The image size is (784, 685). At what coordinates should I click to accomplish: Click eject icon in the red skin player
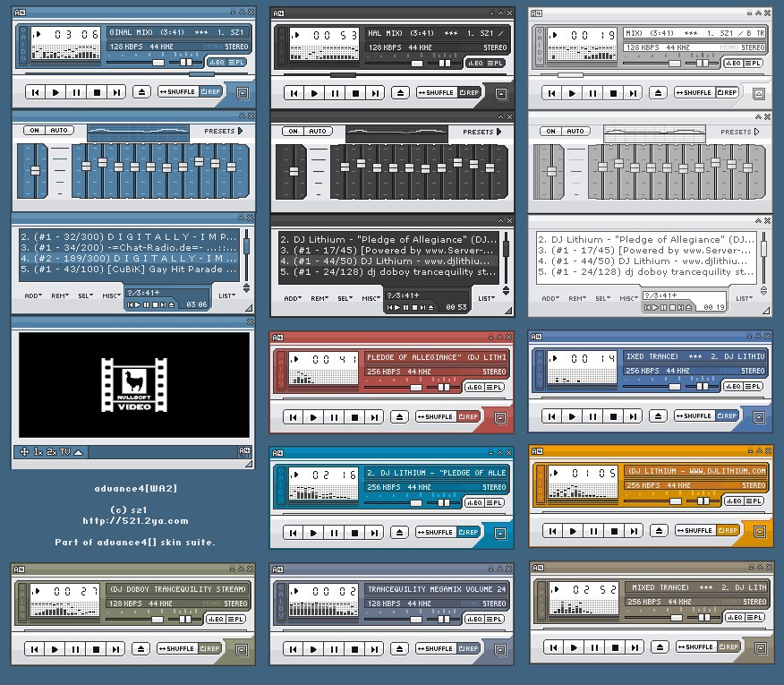[x=399, y=417]
